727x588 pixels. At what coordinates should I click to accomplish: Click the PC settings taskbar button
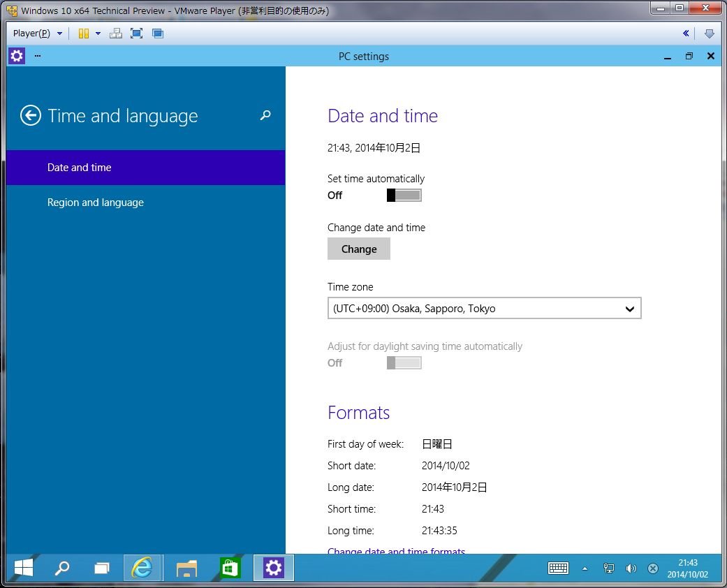pos(274,568)
